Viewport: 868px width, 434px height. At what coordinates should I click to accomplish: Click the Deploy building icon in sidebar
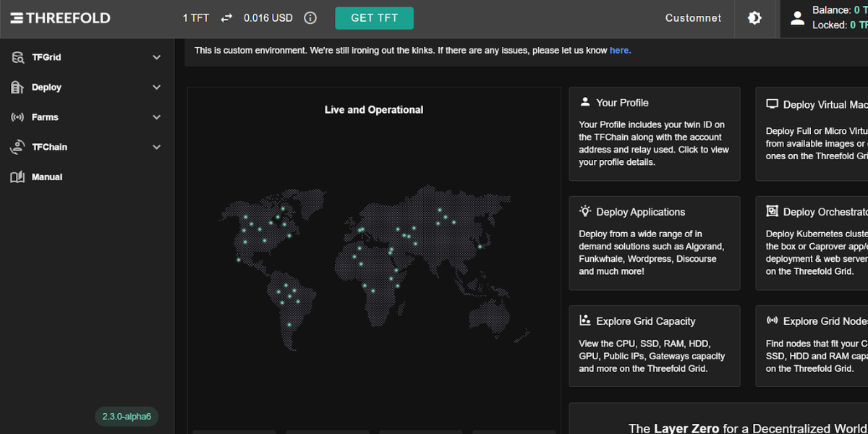tap(17, 88)
